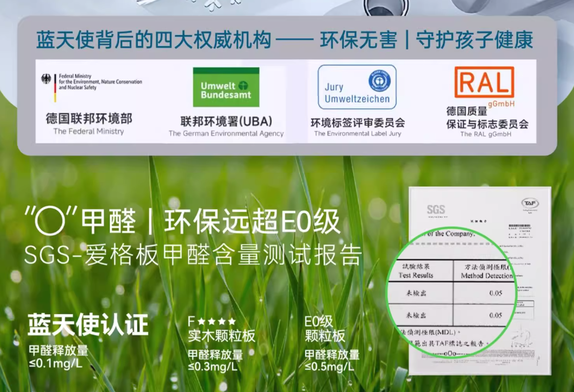This screenshot has width=574, height=392.
Task: Click the subtitle SGS-爱格板甲醛含量测试报告
Action: point(193,255)
